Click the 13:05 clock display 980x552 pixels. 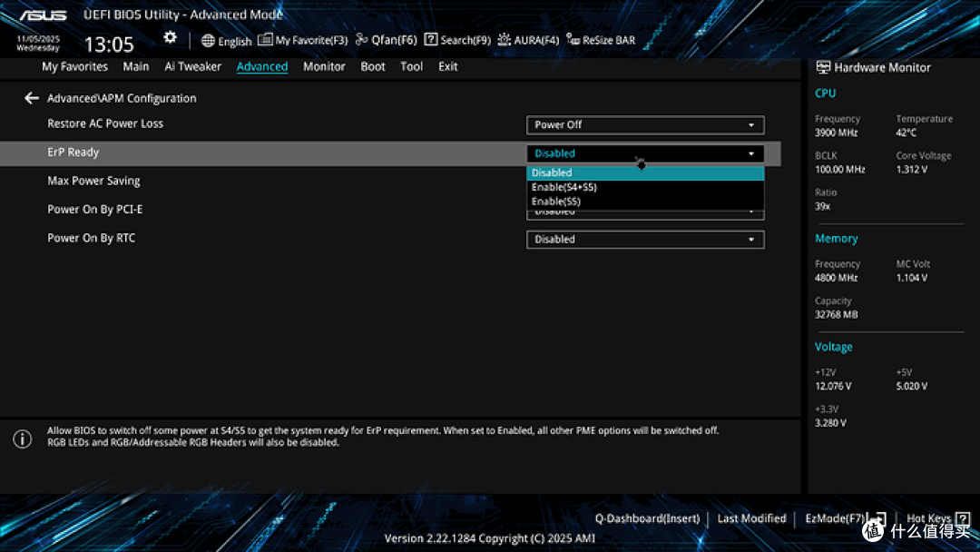click(x=109, y=44)
